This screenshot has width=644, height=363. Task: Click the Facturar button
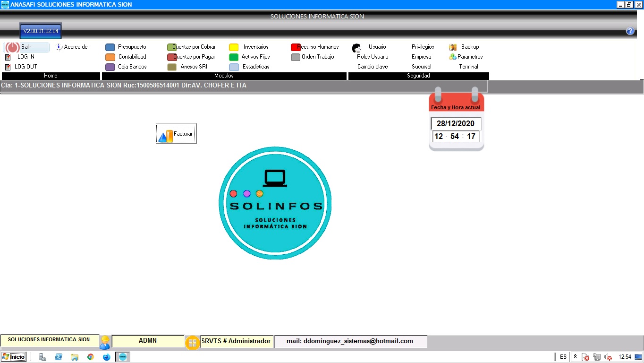coord(176,134)
